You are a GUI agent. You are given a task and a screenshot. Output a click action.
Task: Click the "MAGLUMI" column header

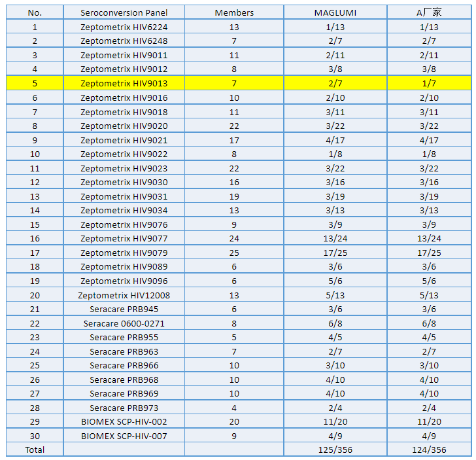(335, 12)
